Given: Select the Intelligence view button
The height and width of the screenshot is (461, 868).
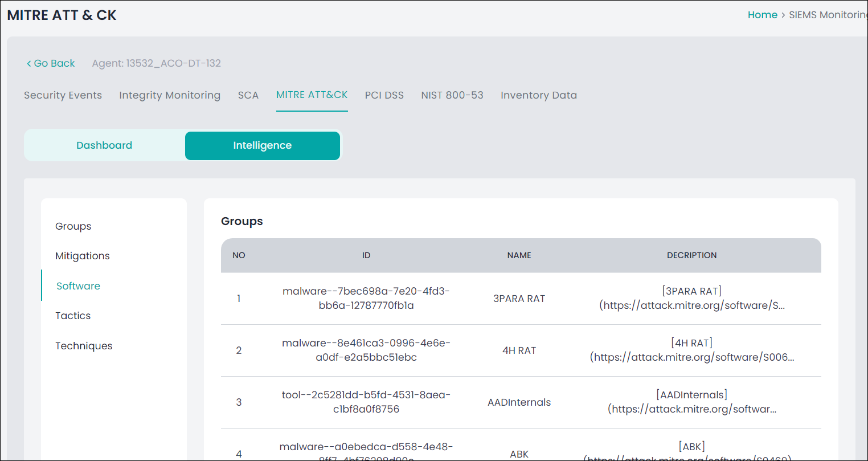Looking at the screenshot, I should coord(263,145).
